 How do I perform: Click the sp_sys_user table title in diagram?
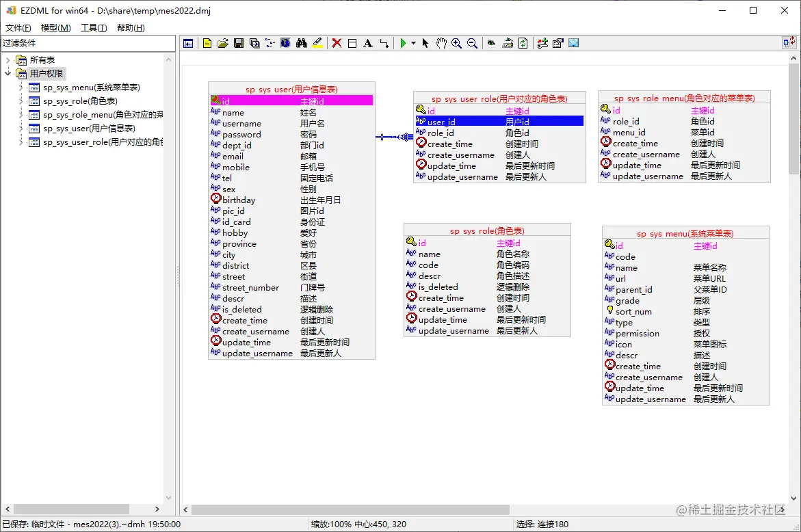(291, 90)
